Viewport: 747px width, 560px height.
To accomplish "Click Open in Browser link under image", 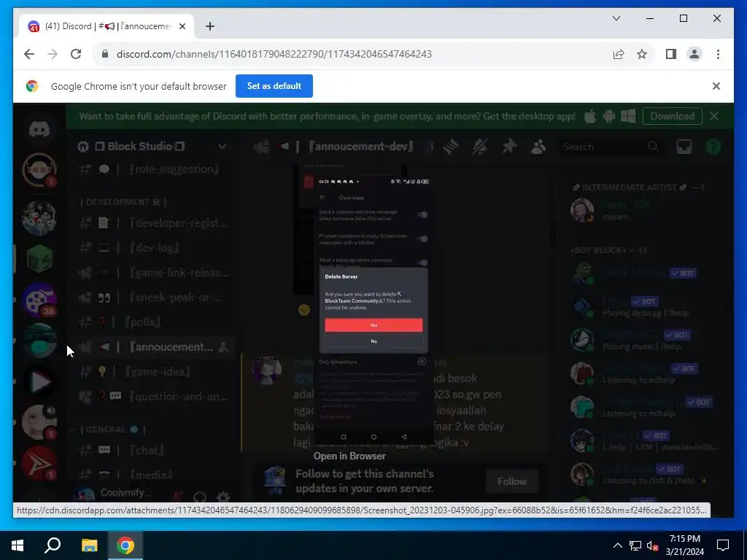I will click(x=349, y=456).
